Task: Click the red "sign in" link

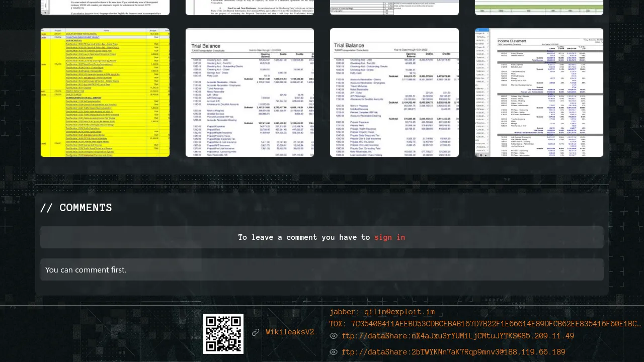Action: 389,237
